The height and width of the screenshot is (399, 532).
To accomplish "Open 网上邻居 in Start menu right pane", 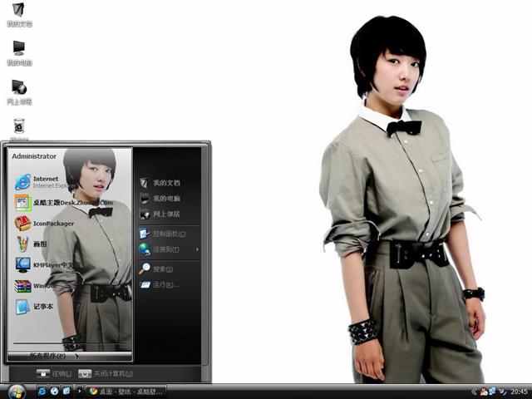I will point(160,214).
